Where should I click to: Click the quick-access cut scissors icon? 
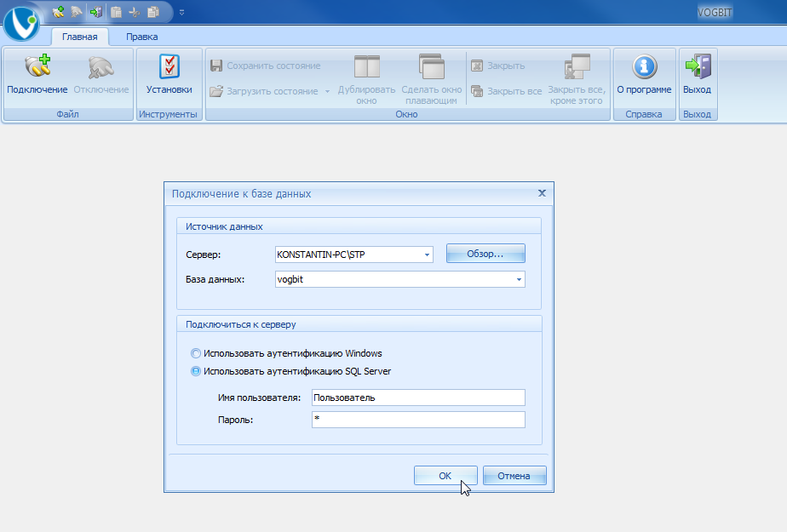click(134, 12)
